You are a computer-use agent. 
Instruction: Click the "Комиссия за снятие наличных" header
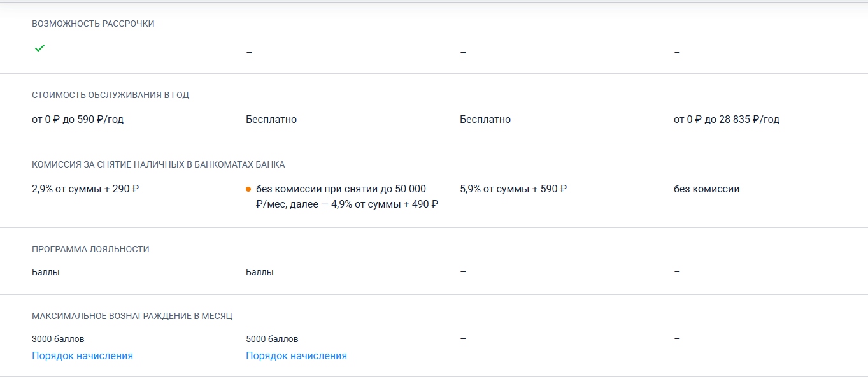click(x=158, y=164)
